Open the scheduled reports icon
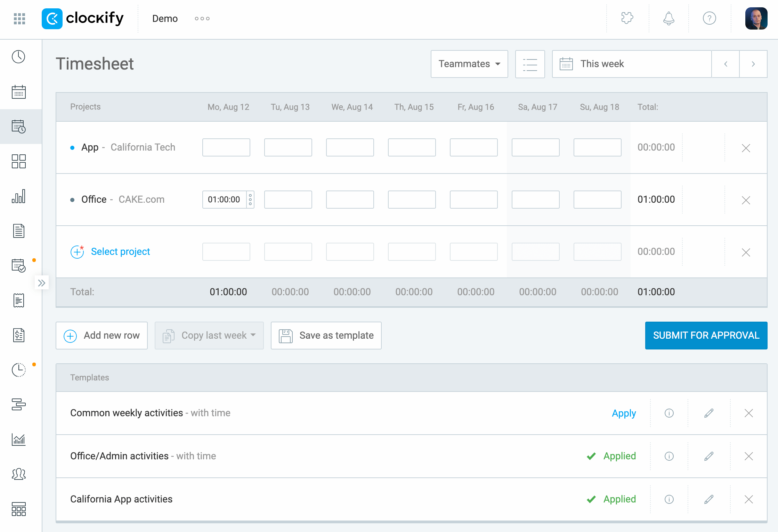Screen dimensions: 778x532 [x=18, y=369]
